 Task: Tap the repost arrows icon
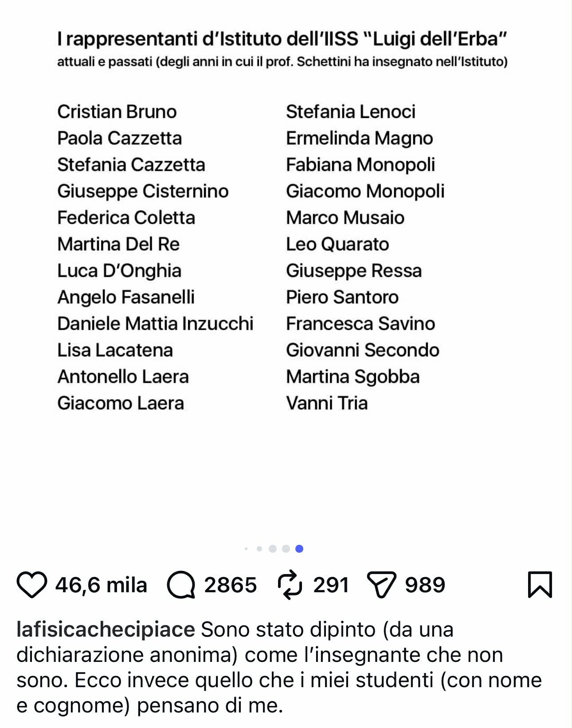[x=290, y=585]
